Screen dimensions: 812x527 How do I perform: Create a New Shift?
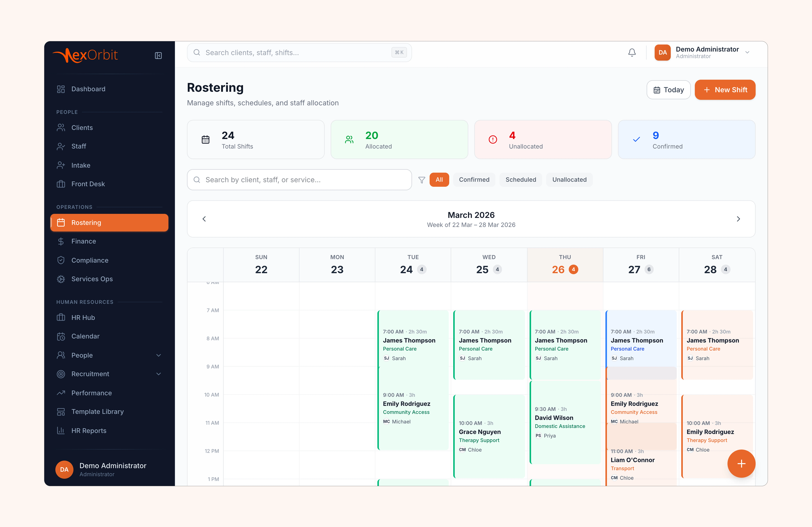(725, 90)
